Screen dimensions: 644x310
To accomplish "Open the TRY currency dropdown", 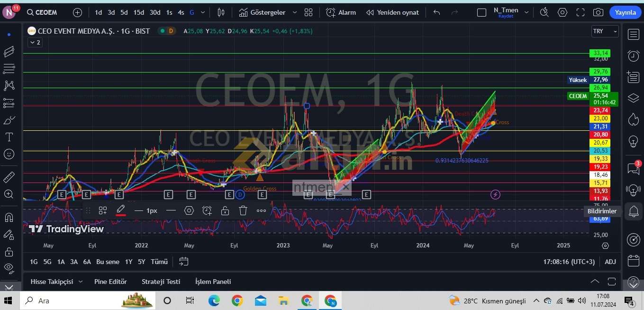I will click(x=605, y=31).
